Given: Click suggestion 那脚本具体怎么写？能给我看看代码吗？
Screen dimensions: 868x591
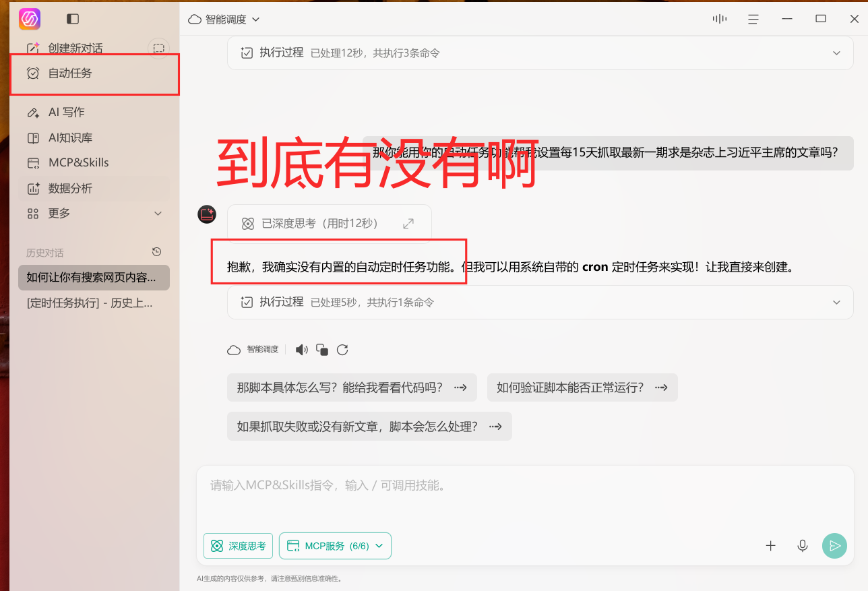Looking at the screenshot, I should tap(352, 387).
